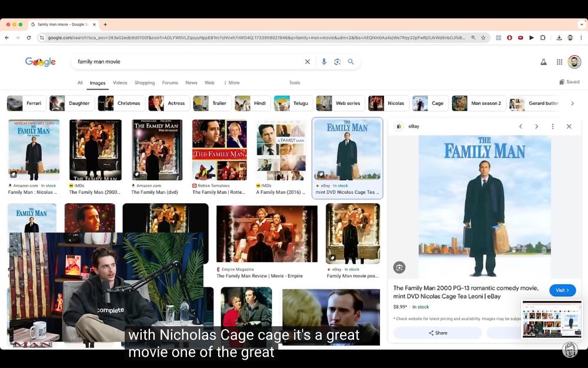Viewport: 588px width, 368px height.
Task: Select the Telugu filter chip
Action: pyautogui.click(x=293, y=103)
